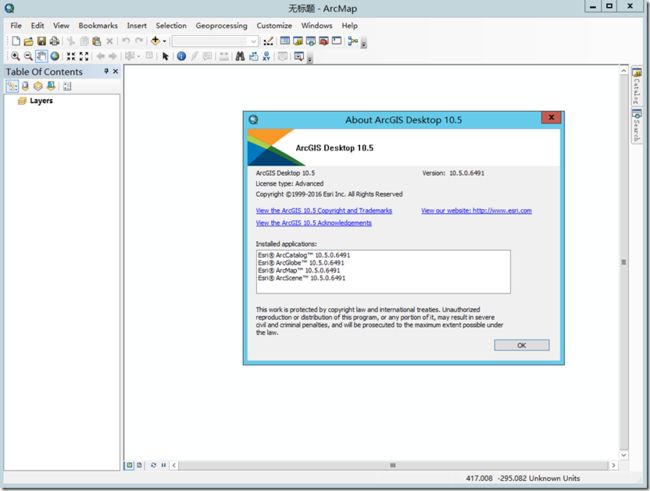Open the Geoprocessing menu
Viewport: 650px width, 491px height.
click(x=221, y=26)
